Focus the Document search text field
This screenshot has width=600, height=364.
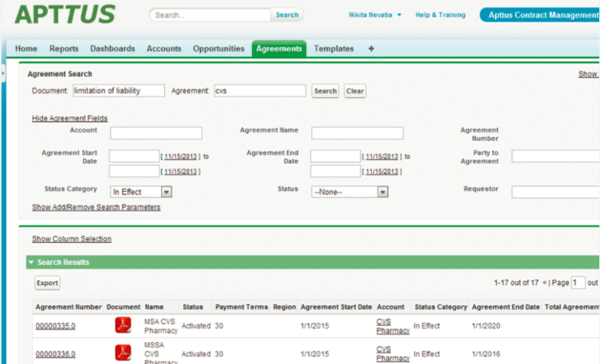118,91
